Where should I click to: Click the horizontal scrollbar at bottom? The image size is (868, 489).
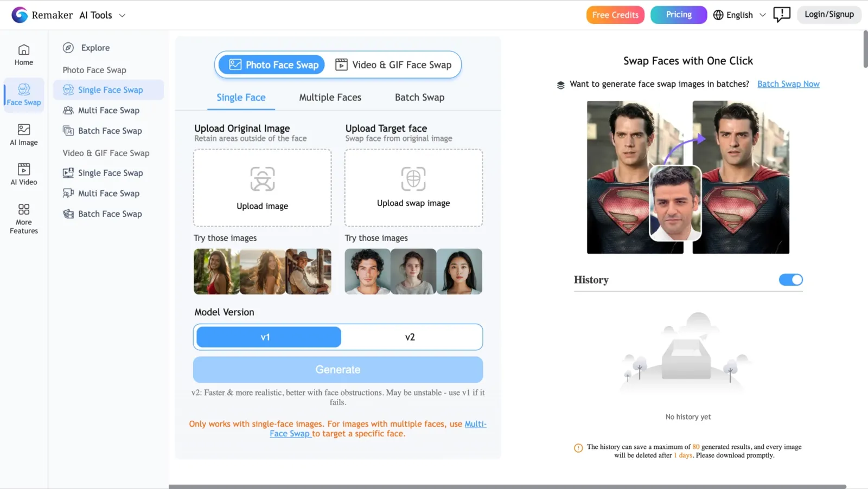coord(507,486)
